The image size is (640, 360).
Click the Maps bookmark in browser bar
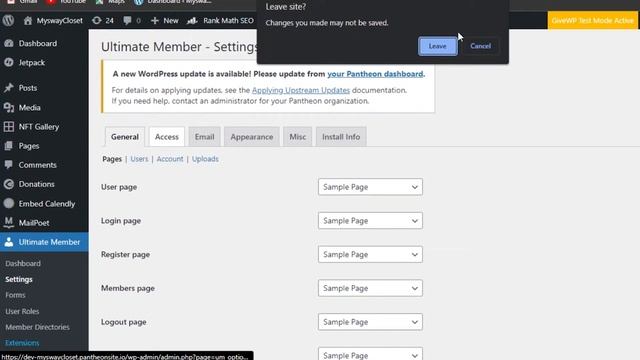pyautogui.click(x=116, y=2)
